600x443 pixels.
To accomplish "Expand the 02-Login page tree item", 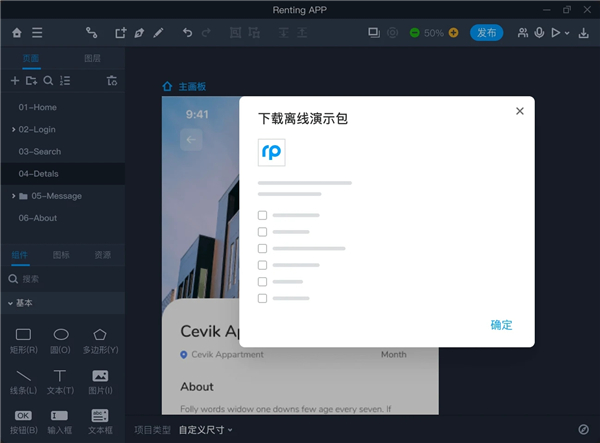I will [13, 130].
